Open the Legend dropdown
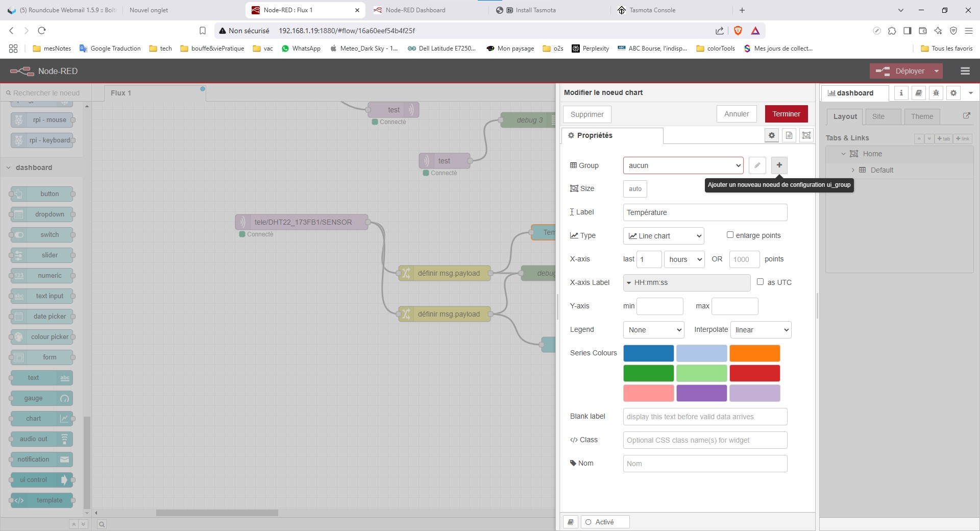980x531 pixels. tap(653, 330)
